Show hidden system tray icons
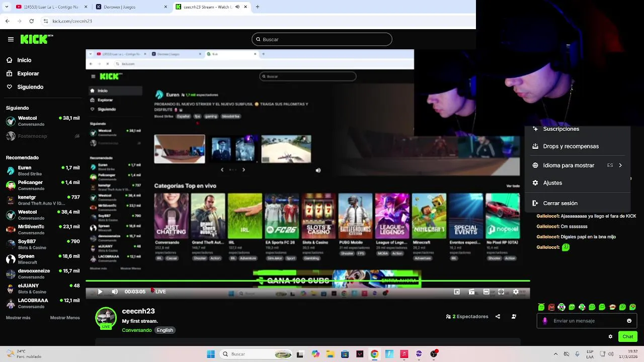The height and width of the screenshot is (362, 644). (555, 354)
